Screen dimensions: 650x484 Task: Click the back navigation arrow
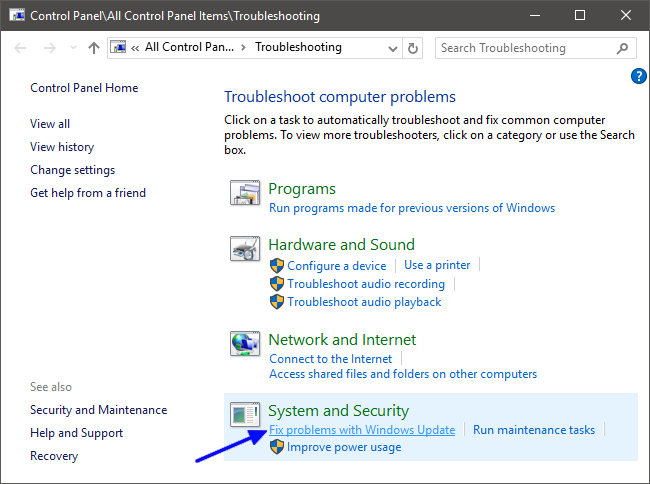pos(20,48)
